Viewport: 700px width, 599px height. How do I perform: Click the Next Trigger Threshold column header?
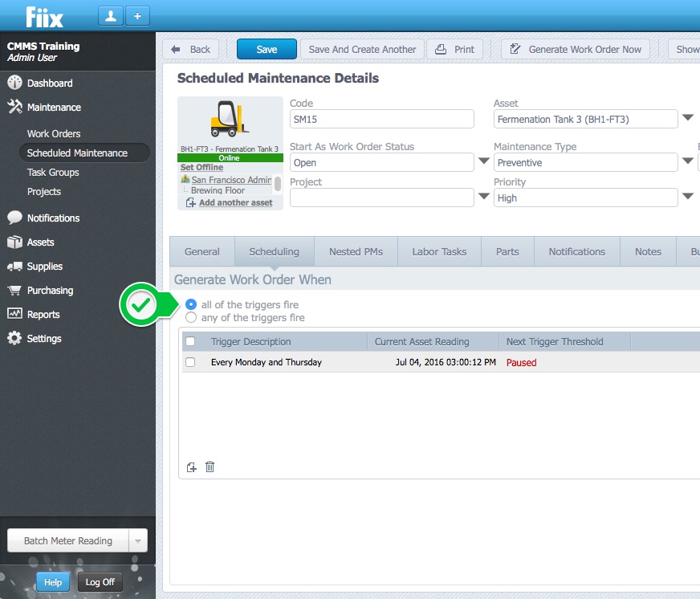click(555, 342)
